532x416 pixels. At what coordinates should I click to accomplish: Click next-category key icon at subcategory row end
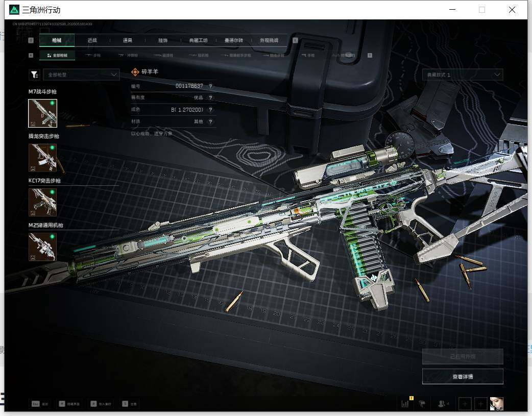(x=370, y=55)
